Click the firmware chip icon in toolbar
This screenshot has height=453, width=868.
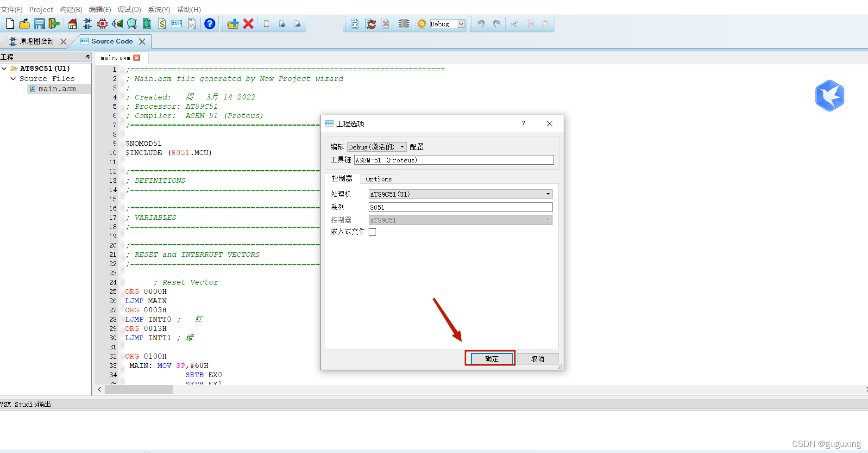[x=404, y=24]
